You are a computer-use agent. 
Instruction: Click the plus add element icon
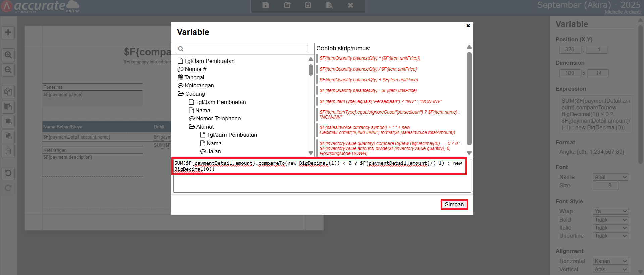[x=8, y=33]
